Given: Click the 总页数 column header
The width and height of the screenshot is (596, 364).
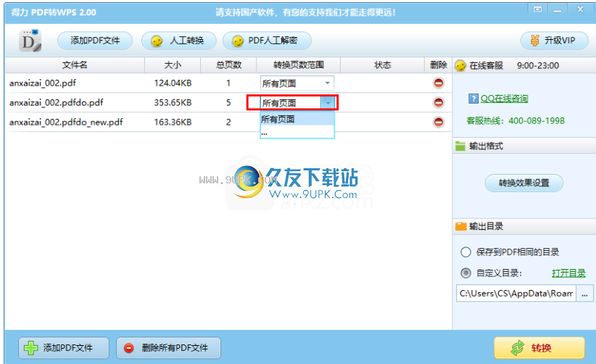Looking at the screenshot, I should pyautogui.click(x=228, y=65).
